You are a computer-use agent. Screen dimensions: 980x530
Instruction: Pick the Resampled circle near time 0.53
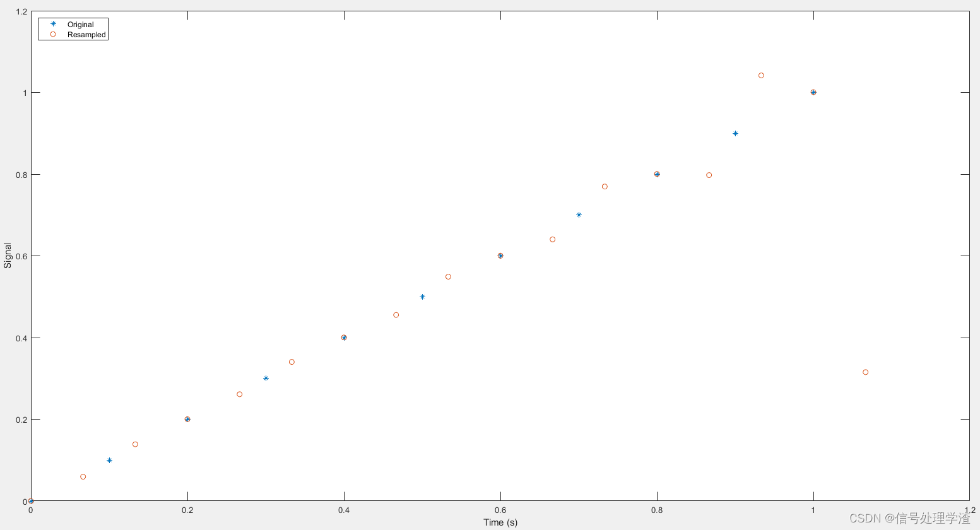(448, 277)
